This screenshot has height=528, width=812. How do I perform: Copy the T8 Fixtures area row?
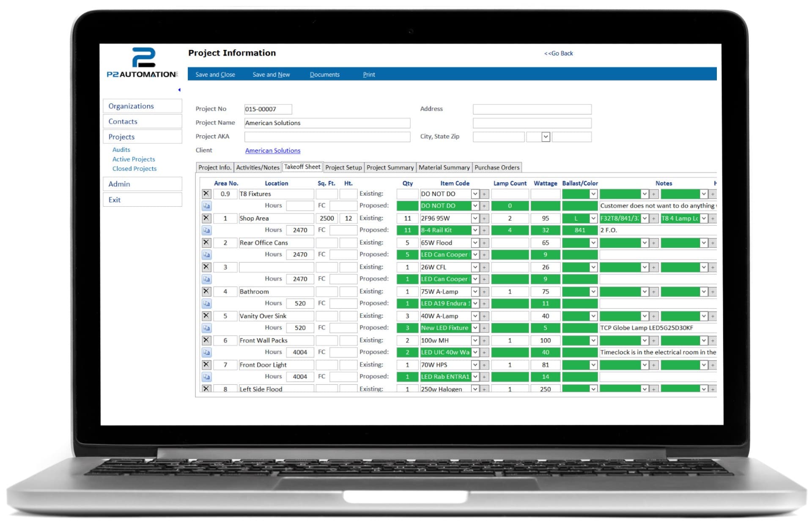coord(206,206)
